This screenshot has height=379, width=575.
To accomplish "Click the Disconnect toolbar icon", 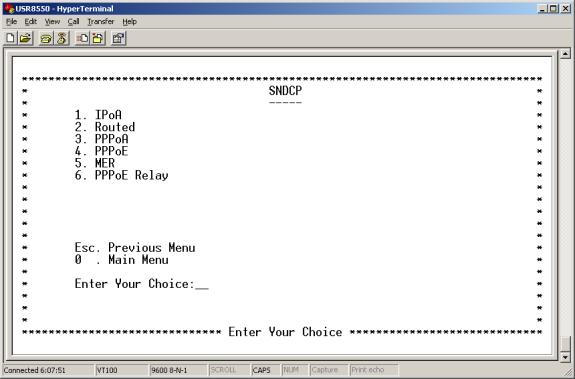I will tap(62, 38).
